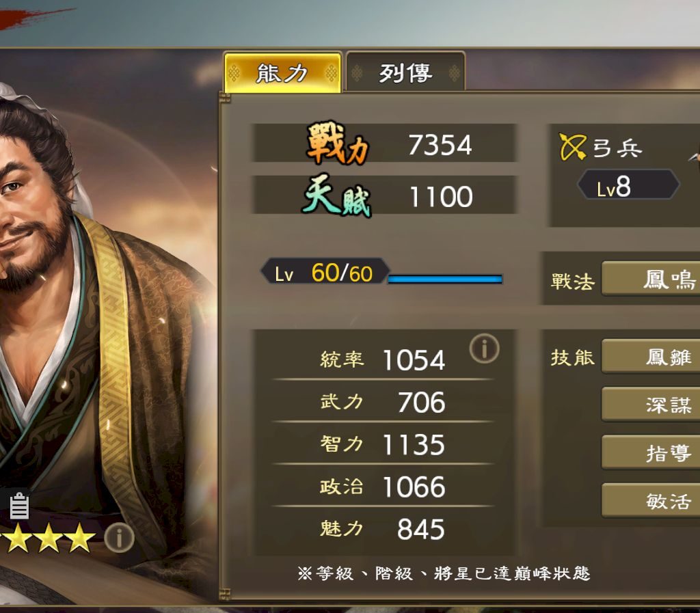Click the blue experience progress bar
Viewport: 700px width, 613px height.
coord(445,280)
